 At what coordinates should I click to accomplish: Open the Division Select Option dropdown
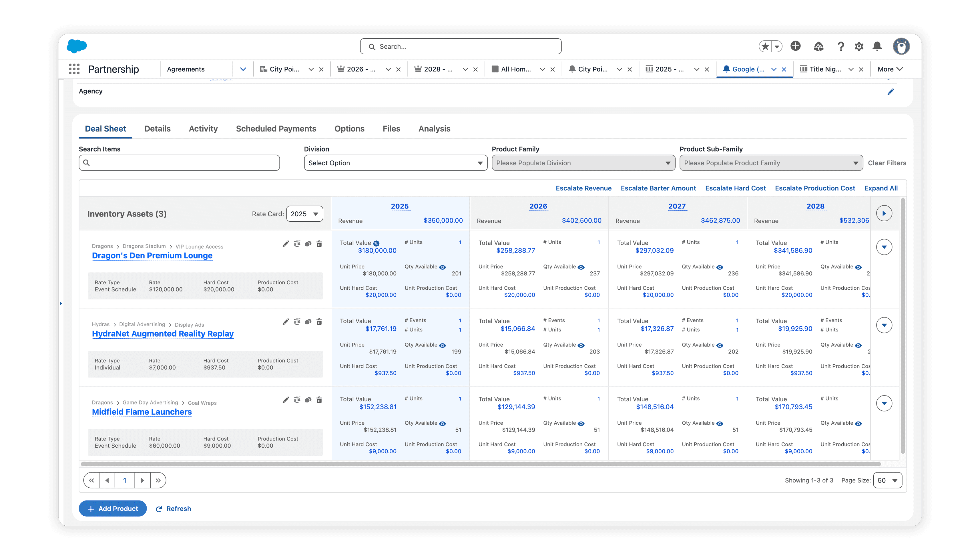point(395,163)
